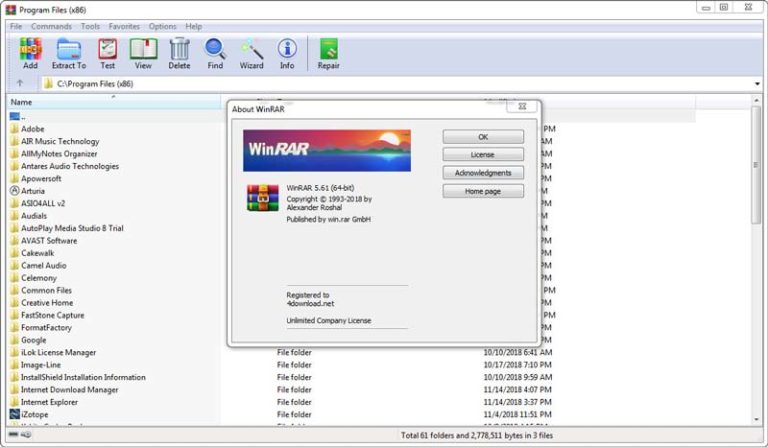Click the scrollbar down arrow
The width and height of the screenshot is (768, 447).
click(756, 419)
